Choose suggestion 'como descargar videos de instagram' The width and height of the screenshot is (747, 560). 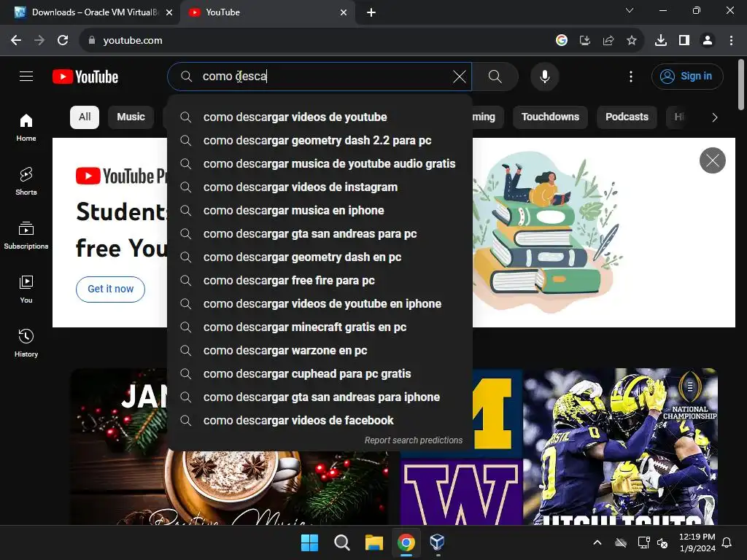320,187
